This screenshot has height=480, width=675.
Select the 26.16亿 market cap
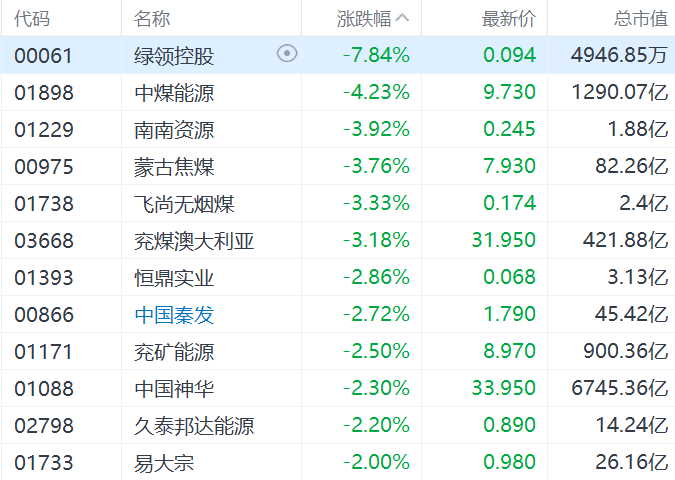coord(632,462)
